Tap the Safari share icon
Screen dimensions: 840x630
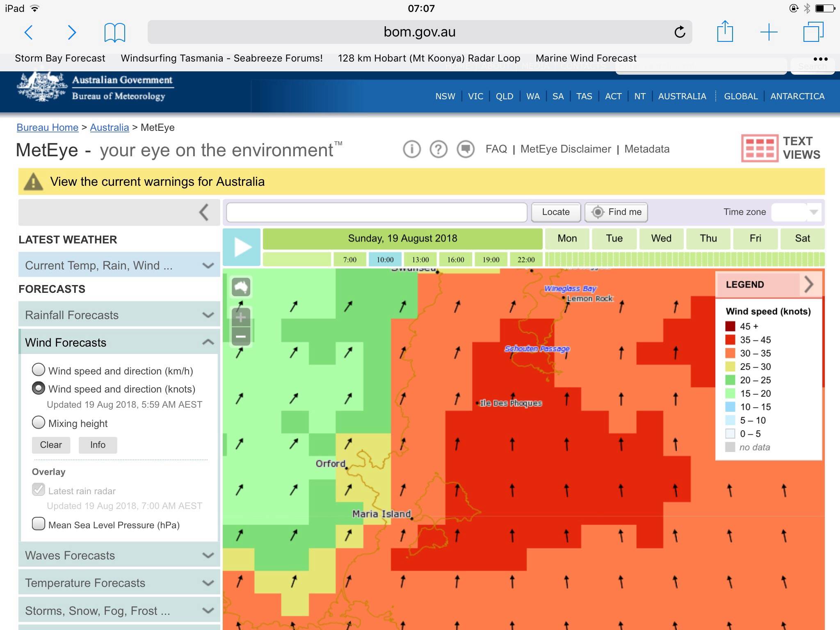(725, 32)
